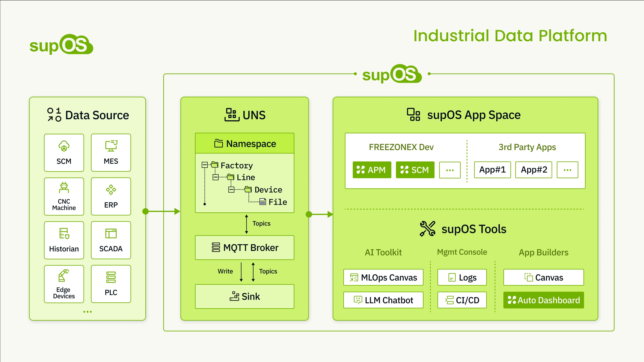644x362 pixels.
Task: Select App#2 under 3rd Party Apps
Action: (x=534, y=170)
